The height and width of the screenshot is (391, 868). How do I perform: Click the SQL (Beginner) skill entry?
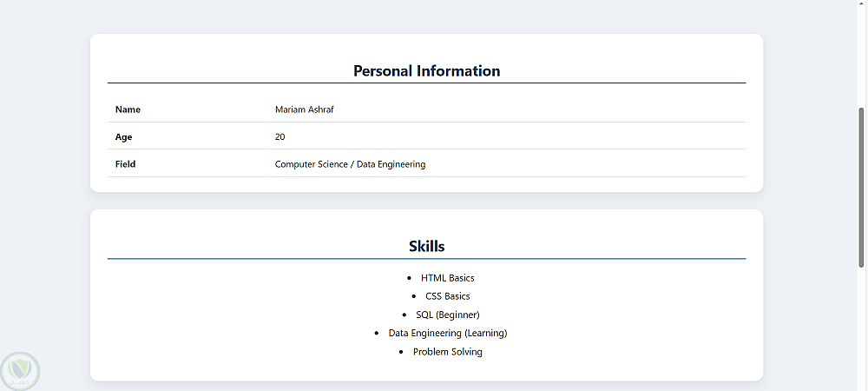tap(447, 315)
